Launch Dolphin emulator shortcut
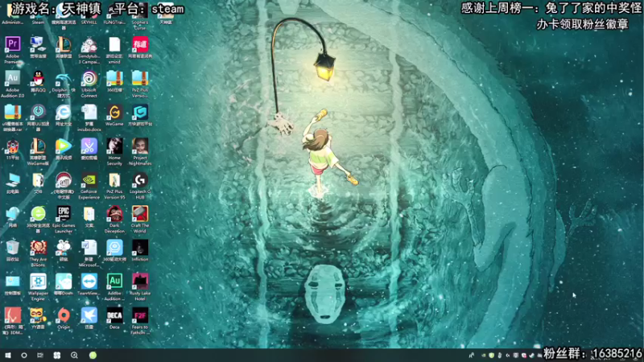Screen dimensions: 644x362 click(64, 78)
